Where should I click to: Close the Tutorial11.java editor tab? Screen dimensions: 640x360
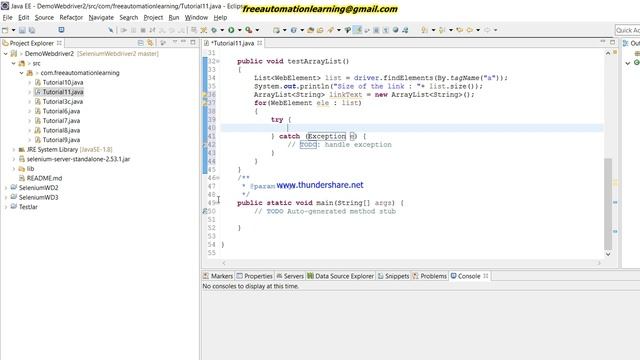pos(260,43)
